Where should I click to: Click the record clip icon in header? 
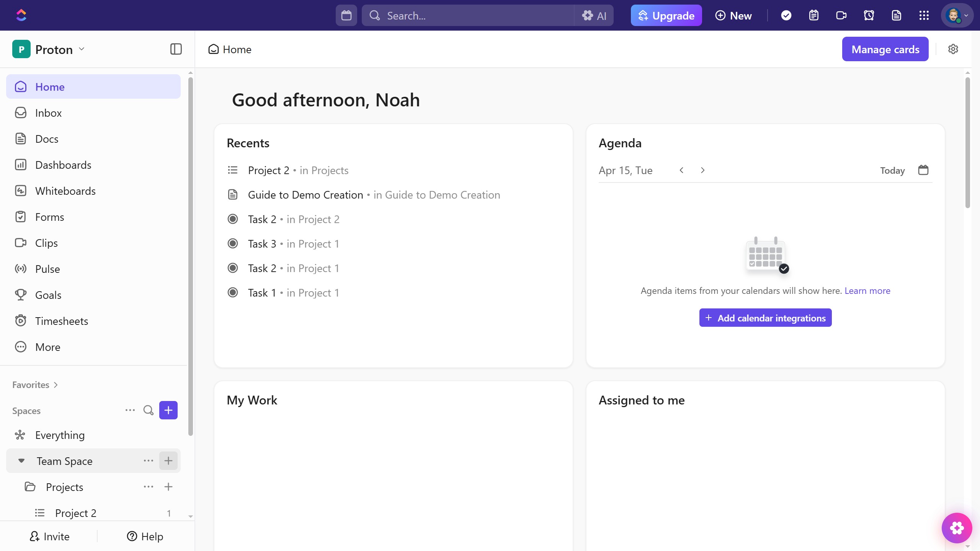841,15
